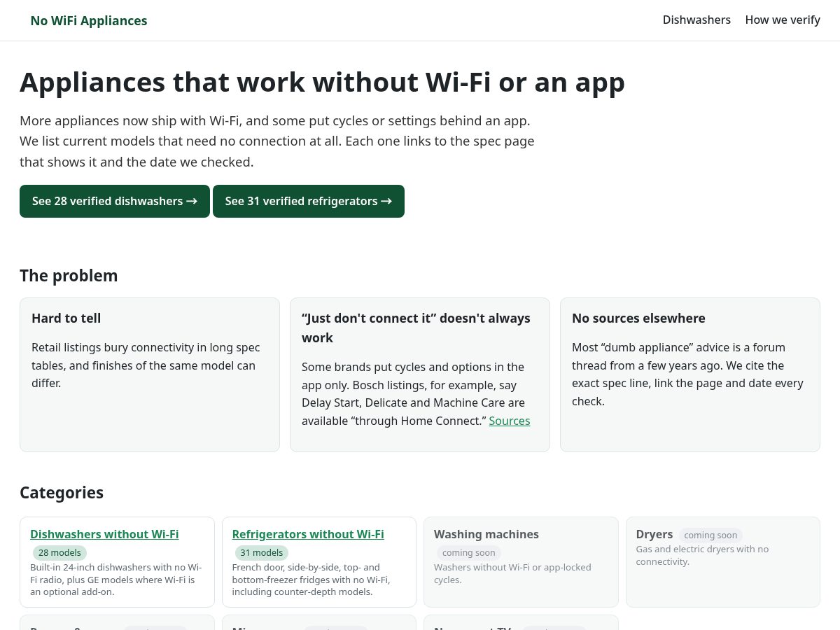Select the Dryers category heading

coord(654,534)
